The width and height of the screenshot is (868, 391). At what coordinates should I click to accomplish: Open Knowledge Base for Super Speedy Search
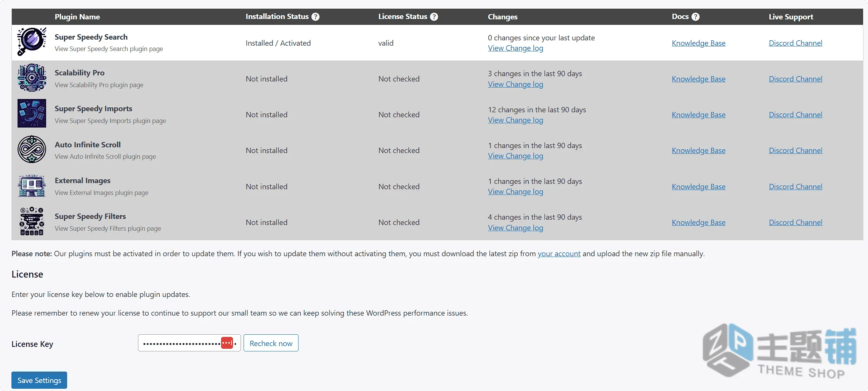(x=699, y=43)
